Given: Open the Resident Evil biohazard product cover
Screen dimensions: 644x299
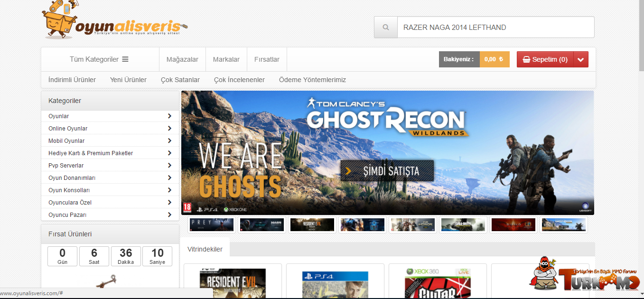Looking at the screenshot, I should pos(233,284).
